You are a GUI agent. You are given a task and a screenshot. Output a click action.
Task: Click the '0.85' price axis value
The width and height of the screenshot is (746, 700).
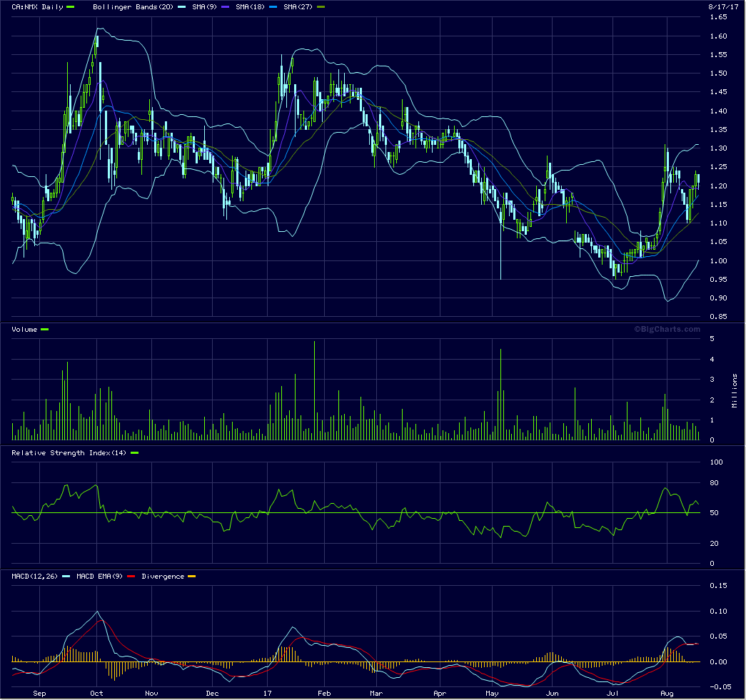[x=718, y=317]
